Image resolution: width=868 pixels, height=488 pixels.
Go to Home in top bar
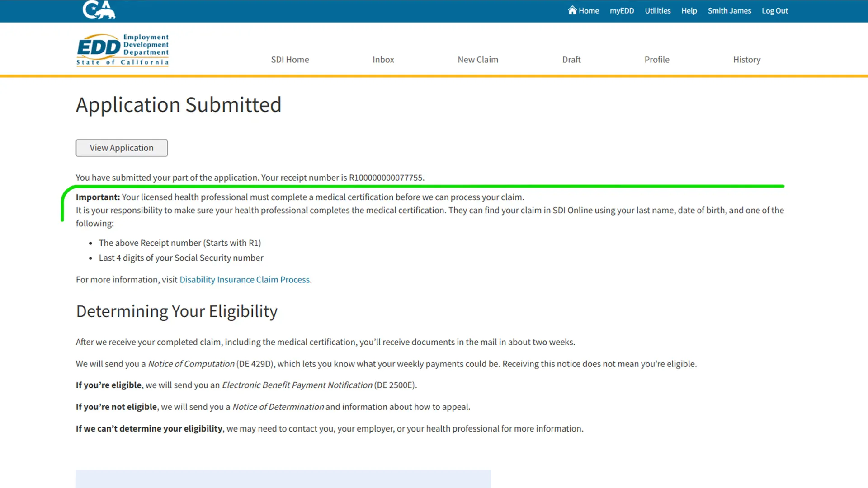[x=583, y=10]
